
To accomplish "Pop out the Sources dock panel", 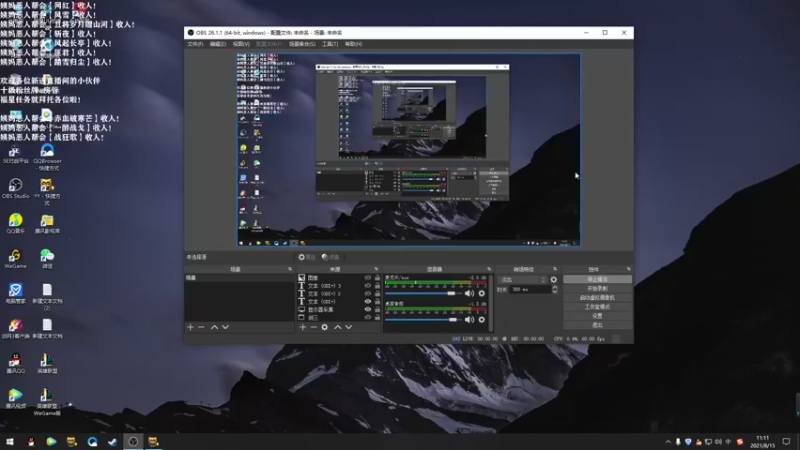I will click(x=376, y=269).
